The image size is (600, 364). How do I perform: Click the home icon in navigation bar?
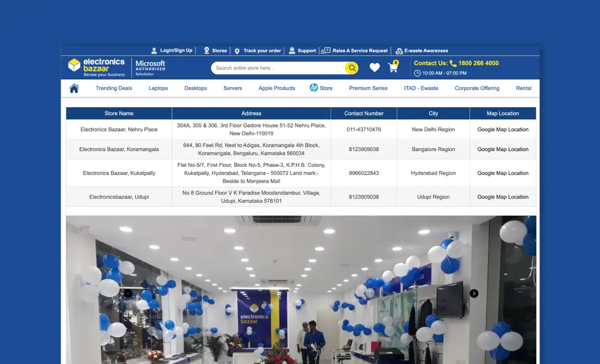click(74, 88)
